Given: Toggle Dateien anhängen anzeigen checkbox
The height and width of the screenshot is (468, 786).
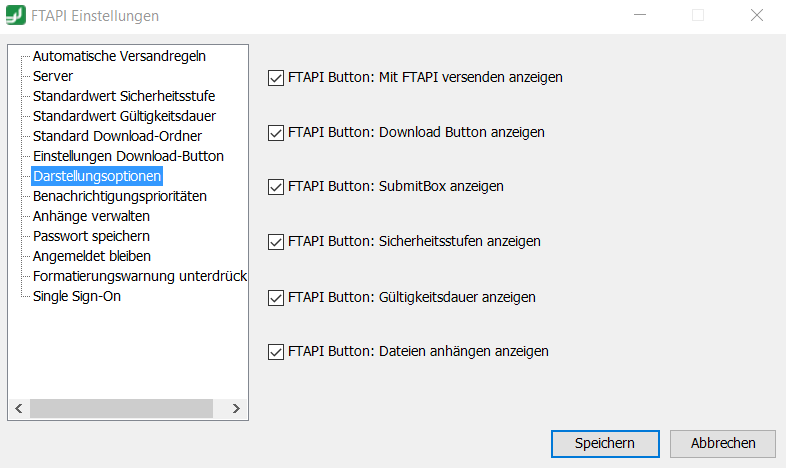Looking at the screenshot, I should (276, 352).
